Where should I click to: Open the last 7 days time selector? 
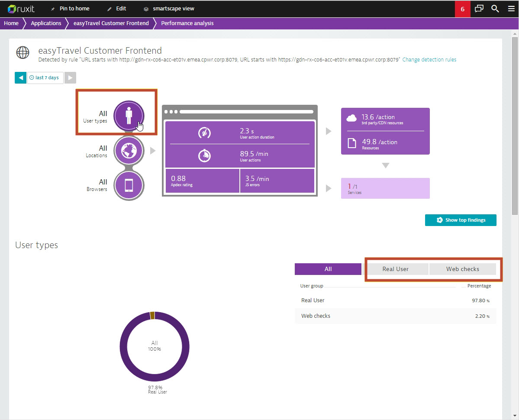45,78
